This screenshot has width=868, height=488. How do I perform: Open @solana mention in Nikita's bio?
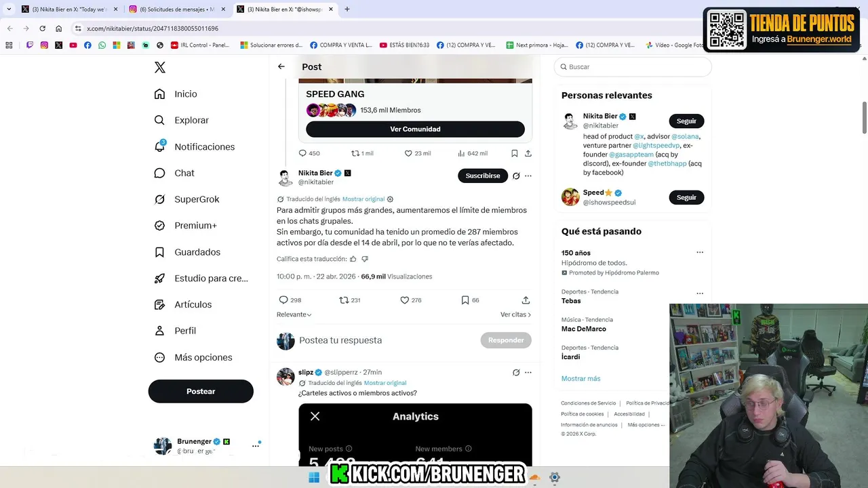pos(685,136)
